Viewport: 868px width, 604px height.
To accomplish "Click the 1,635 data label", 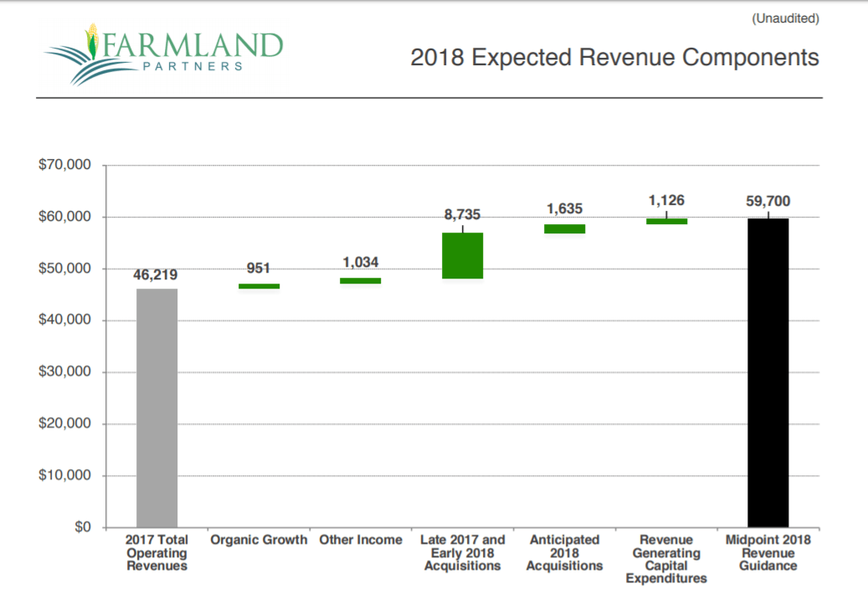I will point(565,207).
